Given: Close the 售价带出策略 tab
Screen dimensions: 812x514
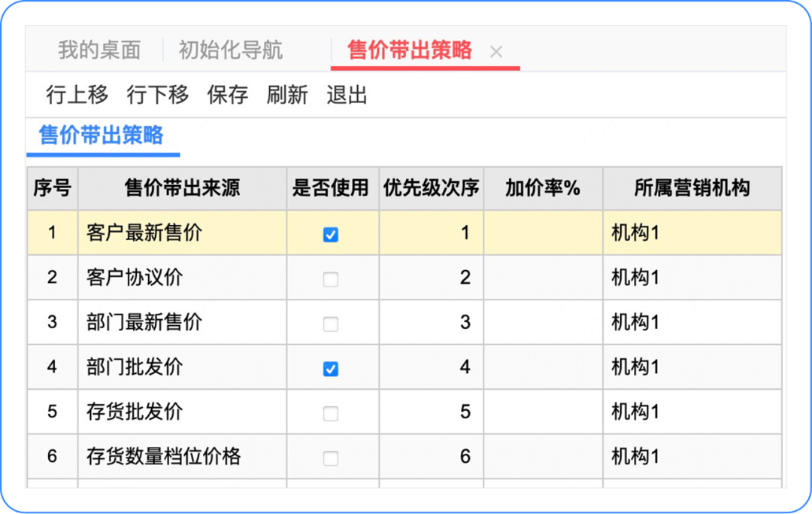Looking at the screenshot, I should 496,52.
